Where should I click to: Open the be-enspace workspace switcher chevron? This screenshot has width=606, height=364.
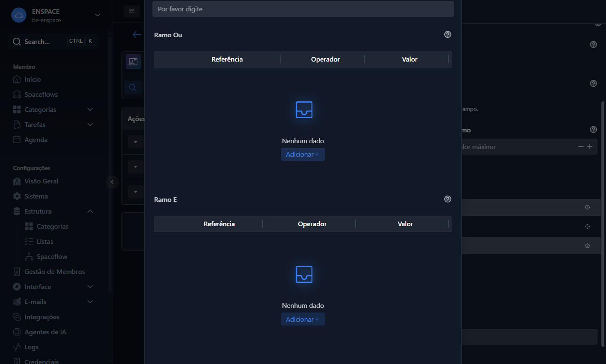[x=98, y=15]
